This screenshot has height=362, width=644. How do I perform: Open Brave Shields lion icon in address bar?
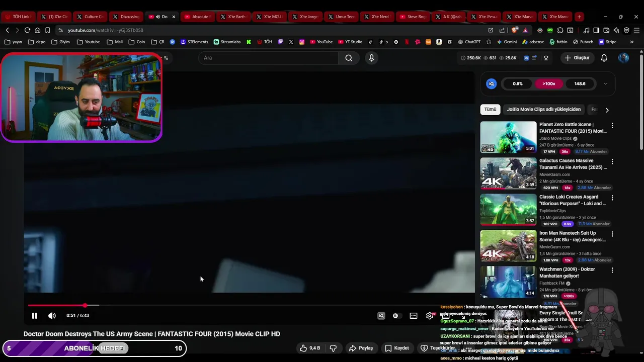coord(515,30)
